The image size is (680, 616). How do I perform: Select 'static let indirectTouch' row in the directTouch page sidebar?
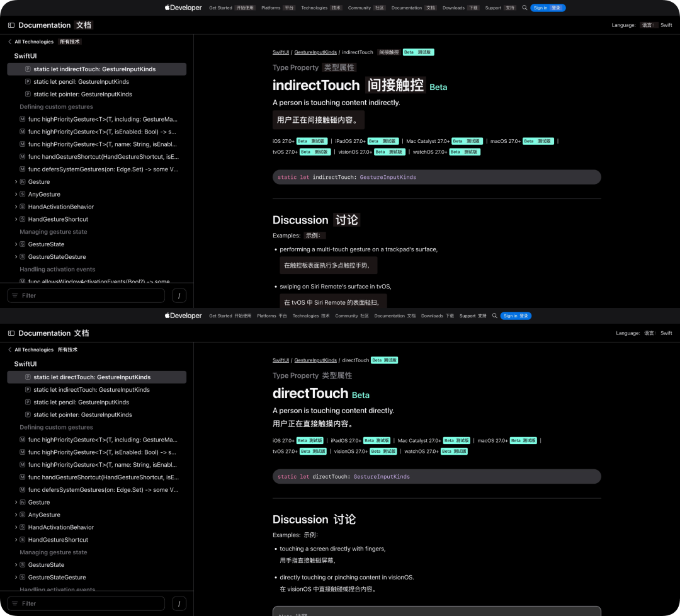click(97, 389)
